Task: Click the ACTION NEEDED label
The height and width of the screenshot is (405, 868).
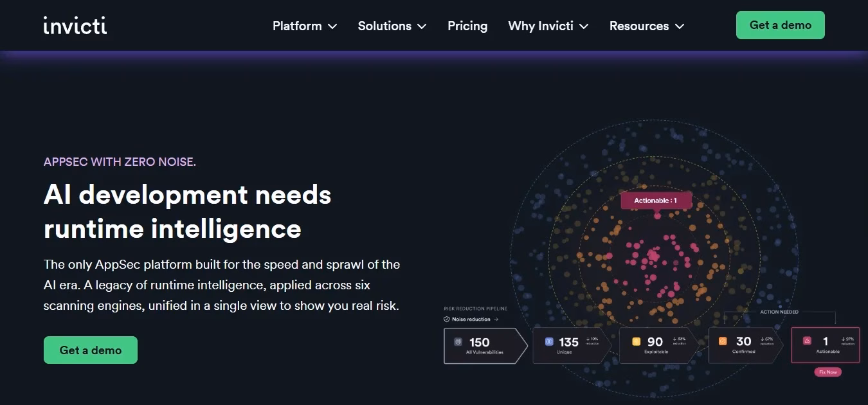Action: click(x=779, y=312)
